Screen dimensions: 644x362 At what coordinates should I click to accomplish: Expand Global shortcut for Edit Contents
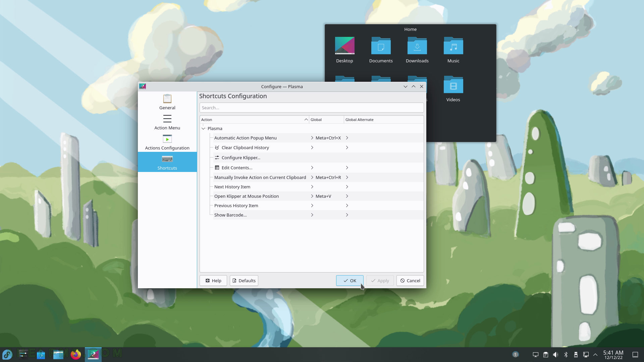point(312,168)
